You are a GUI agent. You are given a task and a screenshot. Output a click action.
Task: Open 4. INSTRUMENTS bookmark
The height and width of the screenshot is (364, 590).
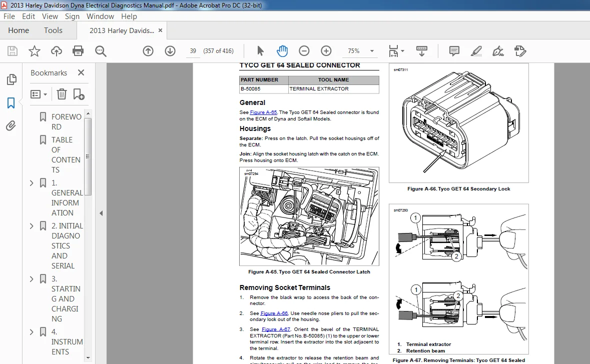click(67, 342)
